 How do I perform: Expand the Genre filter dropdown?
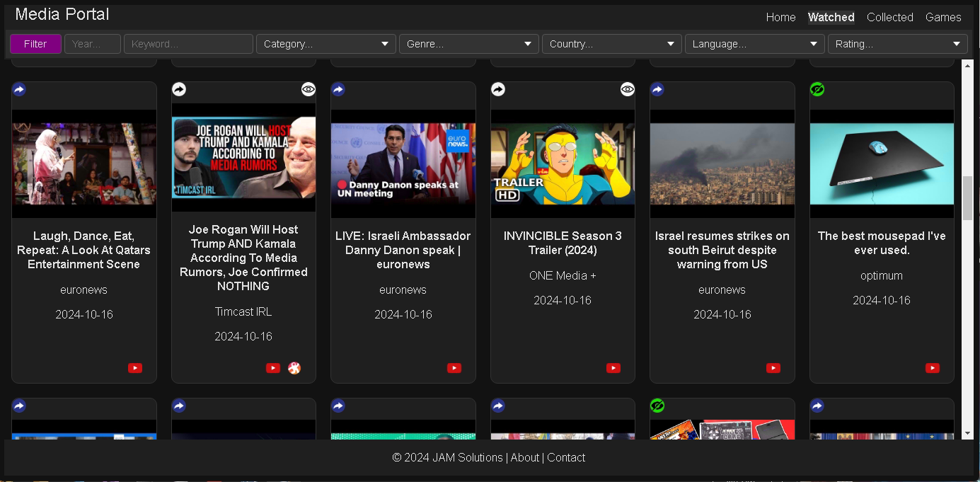click(469, 44)
